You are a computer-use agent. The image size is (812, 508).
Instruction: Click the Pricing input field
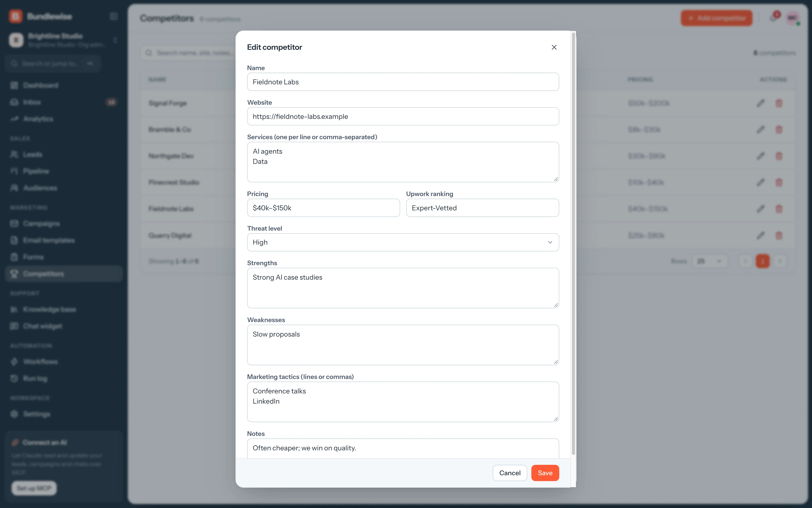point(324,208)
